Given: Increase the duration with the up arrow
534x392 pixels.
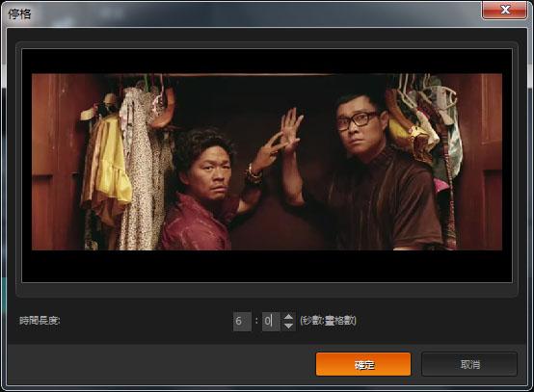Looking at the screenshot, I should 288,317.
